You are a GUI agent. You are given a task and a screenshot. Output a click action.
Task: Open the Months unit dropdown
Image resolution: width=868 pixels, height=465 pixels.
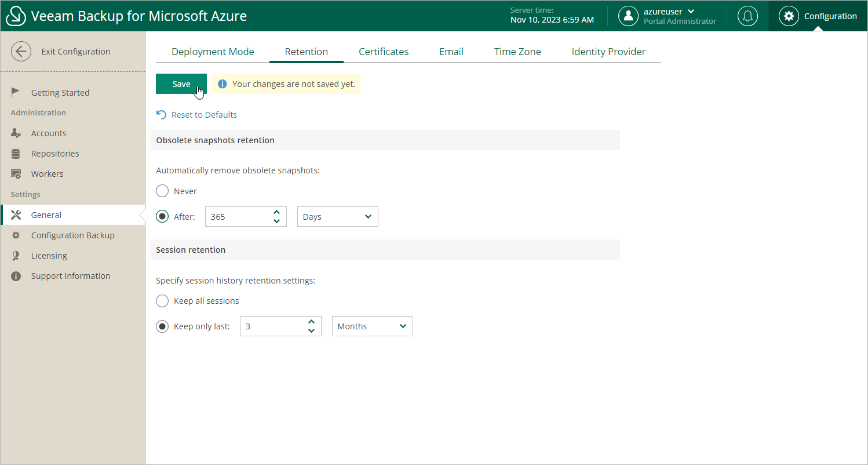372,326
